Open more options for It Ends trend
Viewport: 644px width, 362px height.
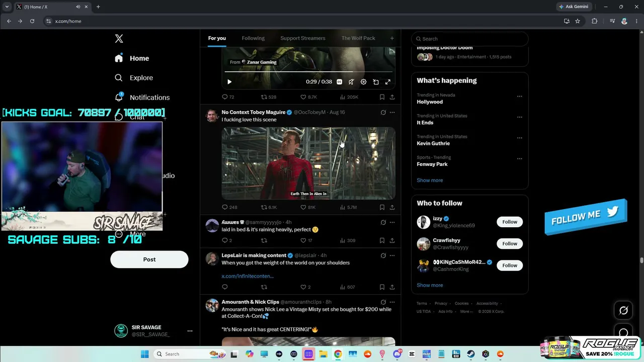click(x=520, y=117)
